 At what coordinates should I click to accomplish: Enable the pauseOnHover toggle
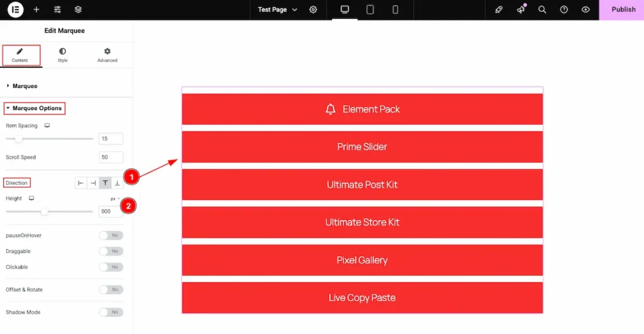click(111, 235)
